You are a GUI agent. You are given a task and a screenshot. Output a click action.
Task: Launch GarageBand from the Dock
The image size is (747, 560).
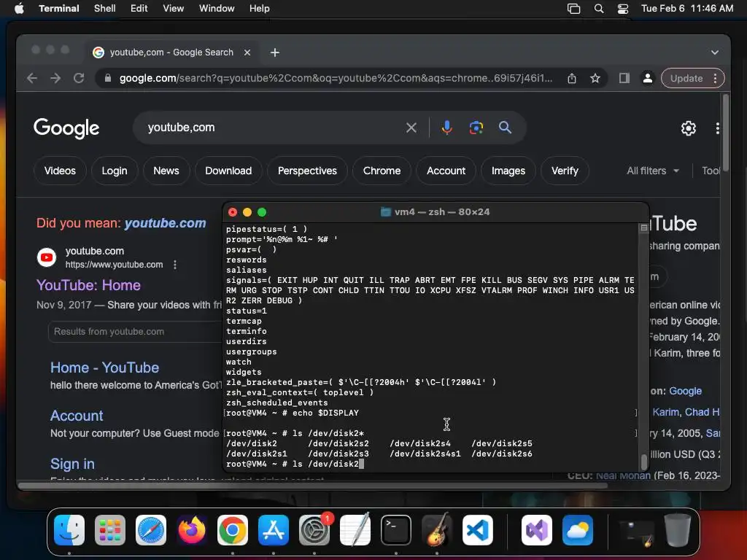pos(437,530)
